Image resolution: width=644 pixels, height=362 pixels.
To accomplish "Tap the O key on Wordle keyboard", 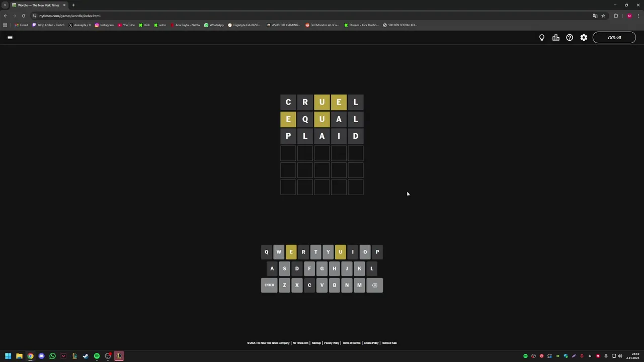I will point(365,252).
